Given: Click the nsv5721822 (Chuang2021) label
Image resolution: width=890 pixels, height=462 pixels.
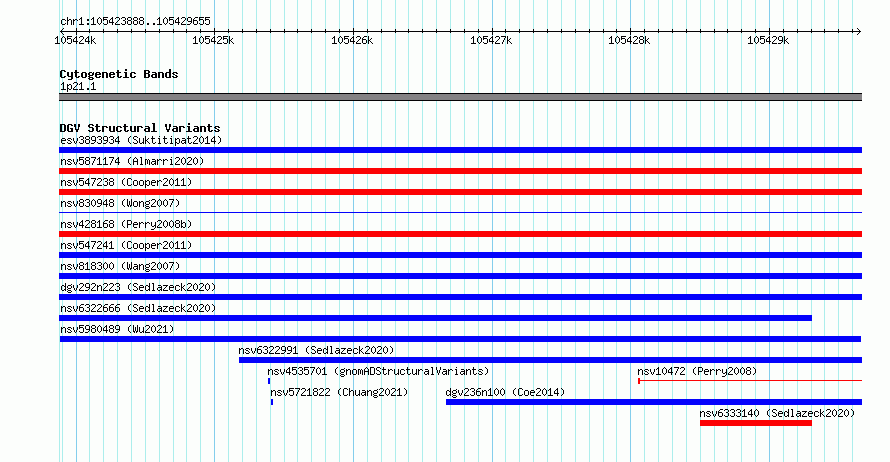Looking at the screenshot, I should (x=339, y=392).
